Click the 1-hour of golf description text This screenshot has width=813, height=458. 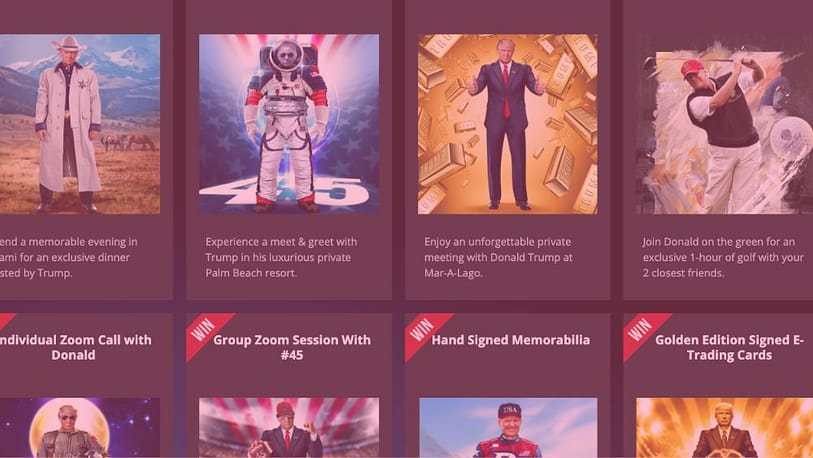pos(723,257)
